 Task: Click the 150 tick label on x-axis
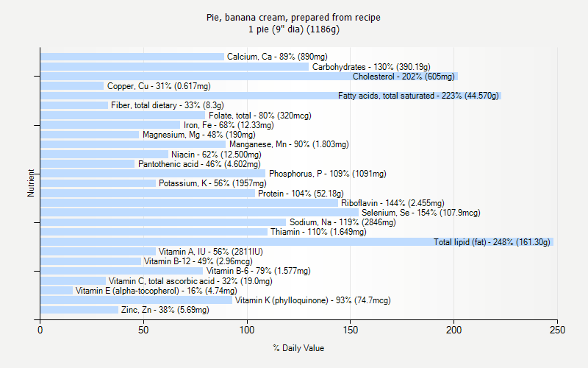click(x=351, y=330)
